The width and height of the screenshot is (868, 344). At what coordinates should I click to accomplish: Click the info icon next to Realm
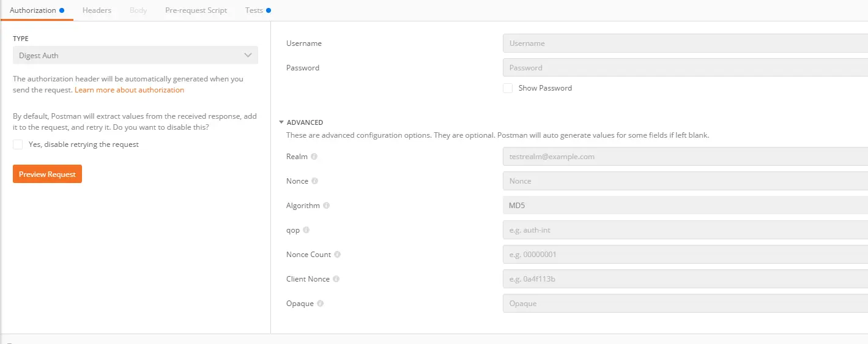pos(314,157)
